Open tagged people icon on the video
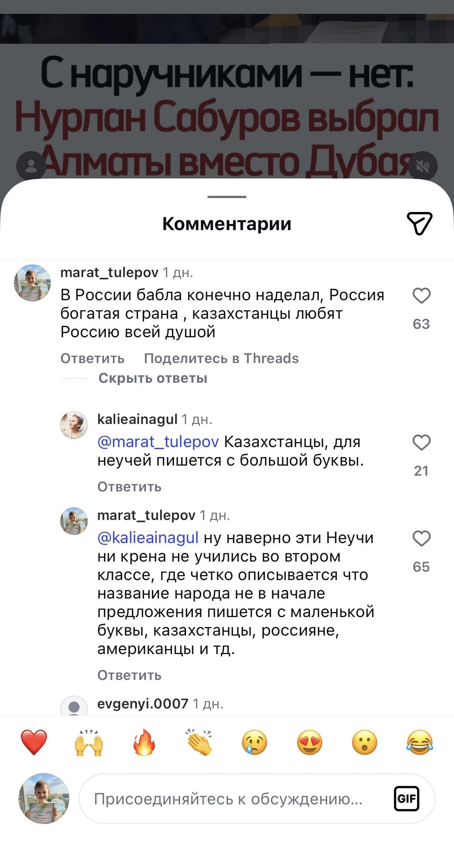The width and height of the screenshot is (454, 868). click(31, 166)
